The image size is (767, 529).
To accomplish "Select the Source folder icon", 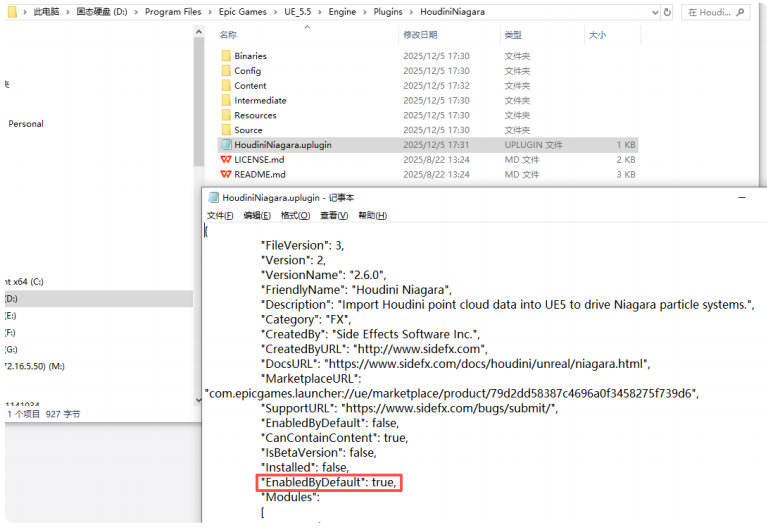I will click(226, 130).
